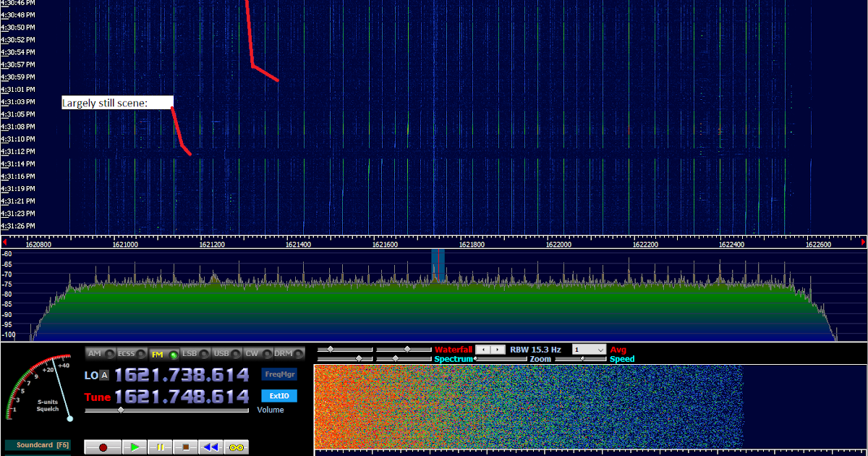Click the A button beside the LO frequency

pyautogui.click(x=103, y=374)
